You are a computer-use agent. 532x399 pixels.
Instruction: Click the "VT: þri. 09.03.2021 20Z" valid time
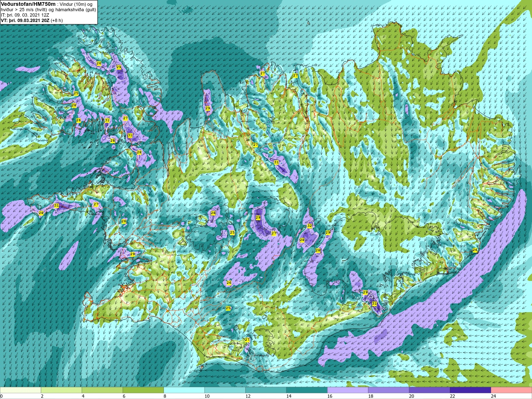pyautogui.click(x=25, y=20)
